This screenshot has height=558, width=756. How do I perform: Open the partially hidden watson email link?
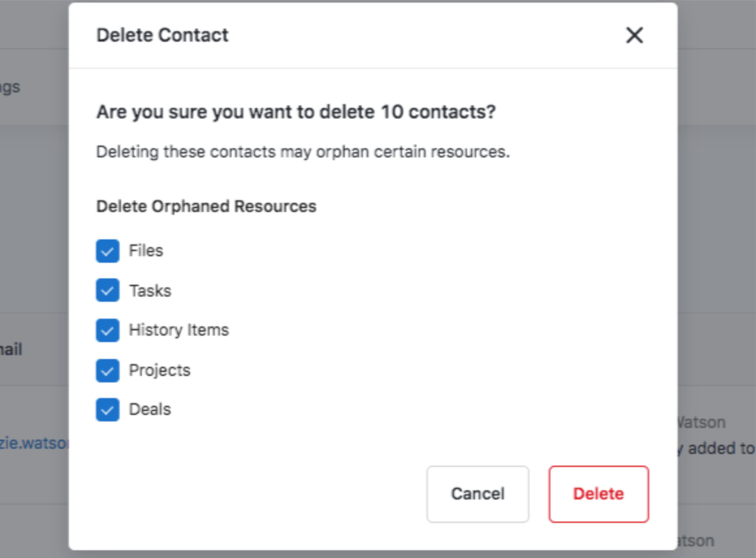[34, 444]
